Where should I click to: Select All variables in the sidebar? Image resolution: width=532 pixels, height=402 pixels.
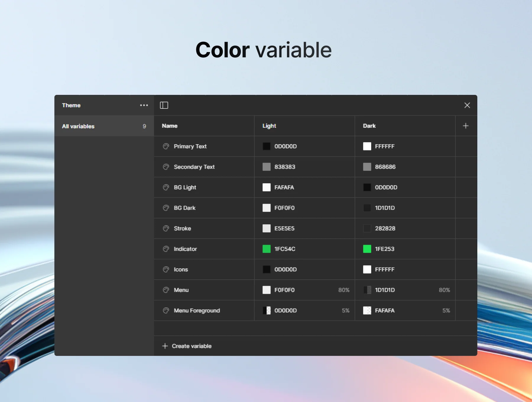click(104, 126)
